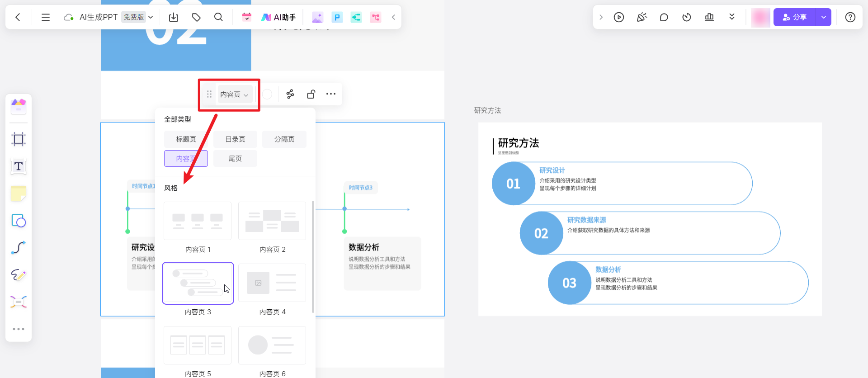This screenshot has width=868, height=378.
Task: Select the 标题页 page type
Action: click(x=186, y=139)
